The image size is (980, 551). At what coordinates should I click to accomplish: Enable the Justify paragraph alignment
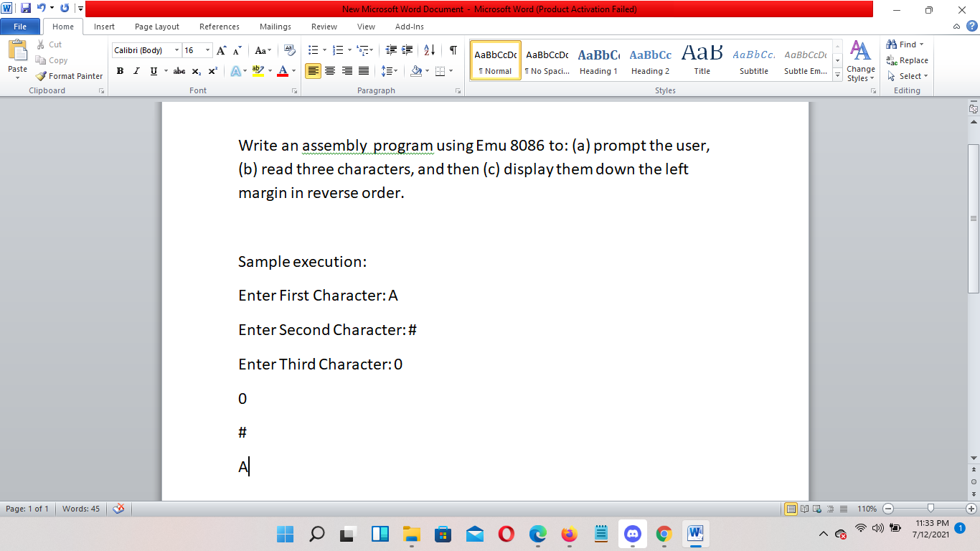pos(363,71)
